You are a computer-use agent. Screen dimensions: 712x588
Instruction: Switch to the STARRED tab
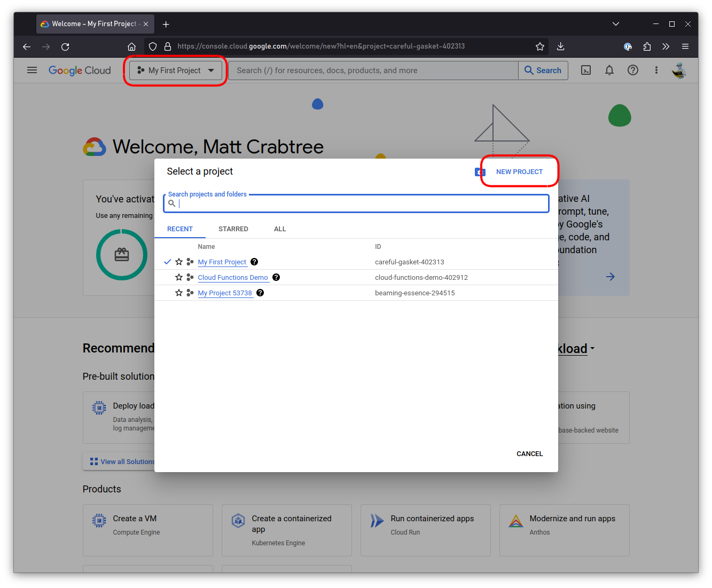pos(233,229)
